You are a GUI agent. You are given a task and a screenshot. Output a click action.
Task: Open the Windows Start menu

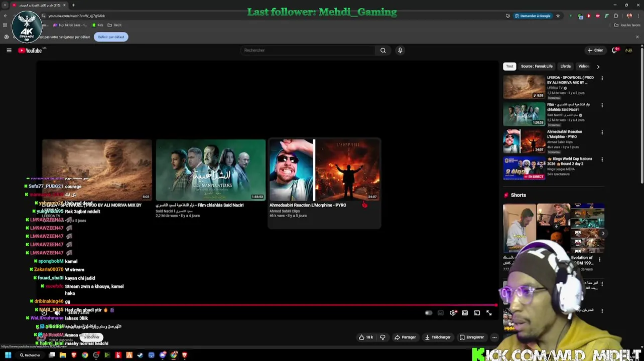point(8,355)
